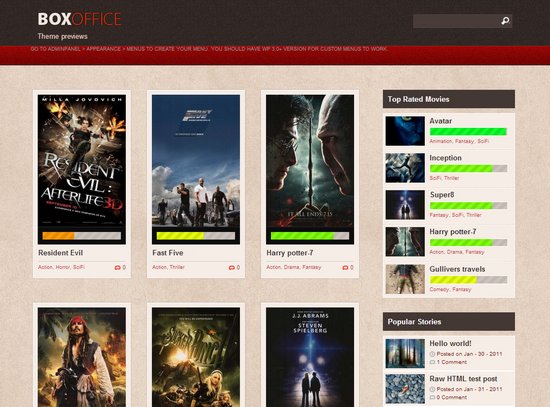550x407 pixels.
Task: Open Harry potter-7 sidebar thumbnail
Action: pyautogui.click(x=405, y=242)
